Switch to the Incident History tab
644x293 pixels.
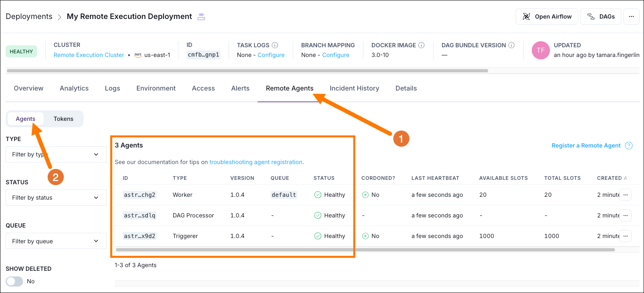[x=354, y=88]
